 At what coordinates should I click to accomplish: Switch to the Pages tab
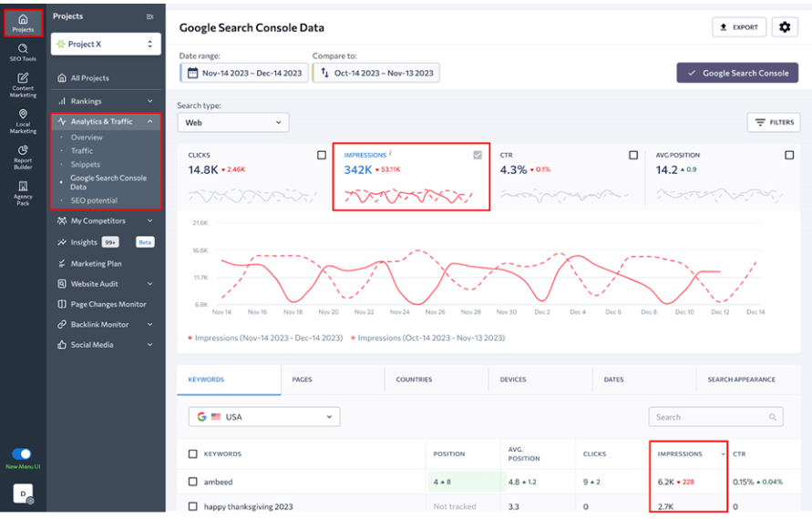click(x=333, y=380)
